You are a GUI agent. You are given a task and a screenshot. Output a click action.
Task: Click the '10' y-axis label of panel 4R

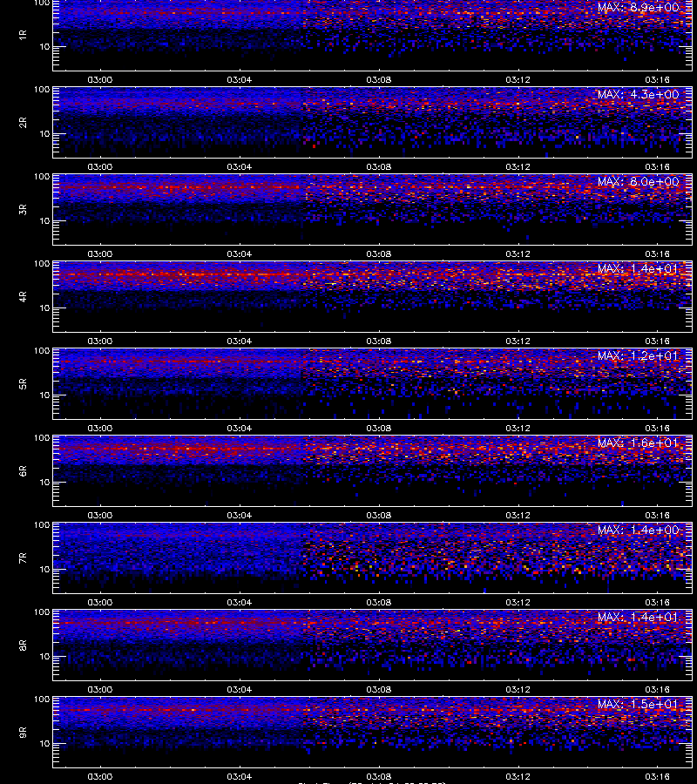(44, 308)
